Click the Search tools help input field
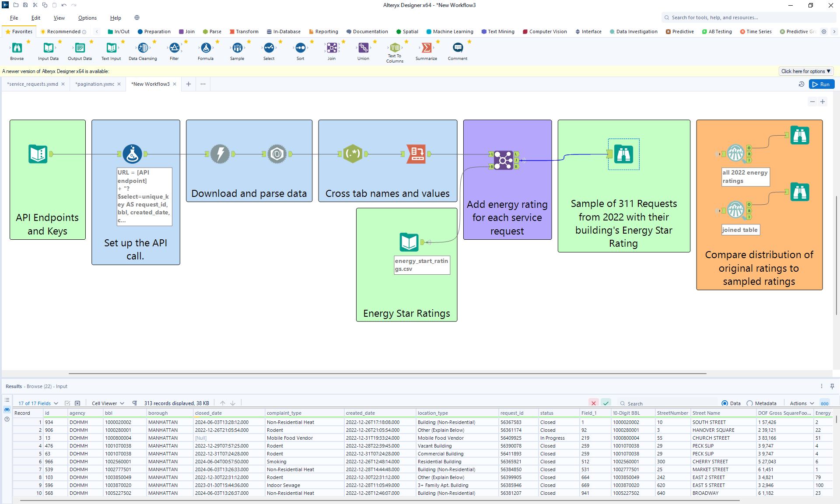Viewport: 840px width, 504px height. (x=747, y=17)
